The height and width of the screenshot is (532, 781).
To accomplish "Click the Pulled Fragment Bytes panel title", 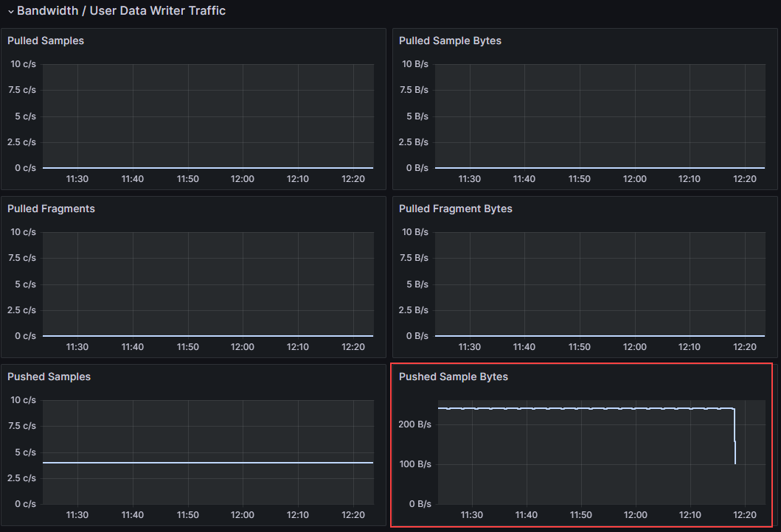I will (x=455, y=209).
